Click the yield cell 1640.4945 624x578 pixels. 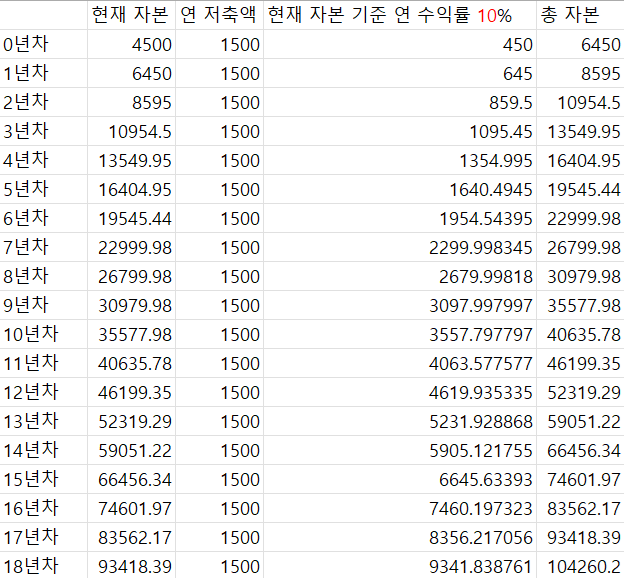click(400, 189)
